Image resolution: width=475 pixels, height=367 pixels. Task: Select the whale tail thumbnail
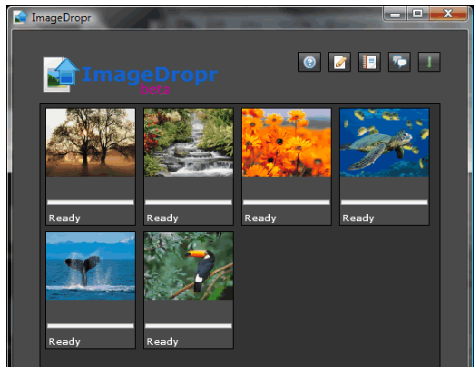coord(91,266)
